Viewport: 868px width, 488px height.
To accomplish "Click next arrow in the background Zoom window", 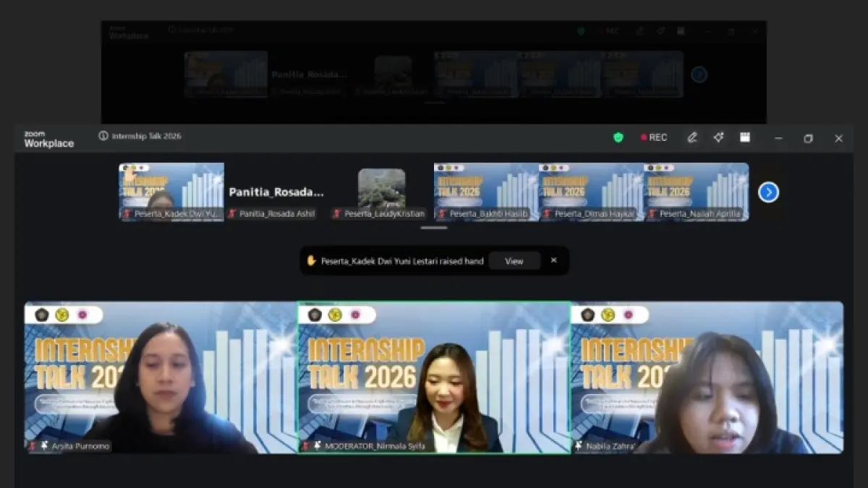I will coord(699,74).
